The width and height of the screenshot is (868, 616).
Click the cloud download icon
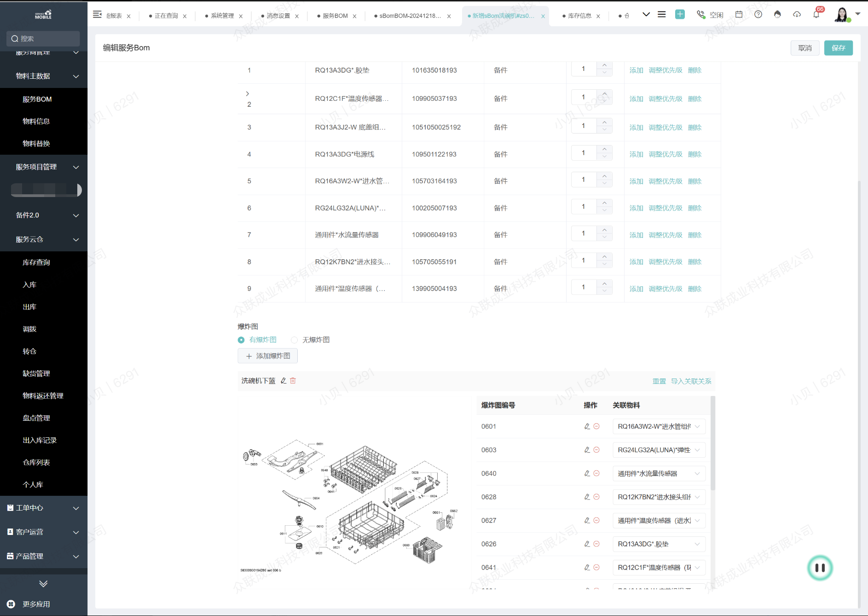(x=797, y=14)
